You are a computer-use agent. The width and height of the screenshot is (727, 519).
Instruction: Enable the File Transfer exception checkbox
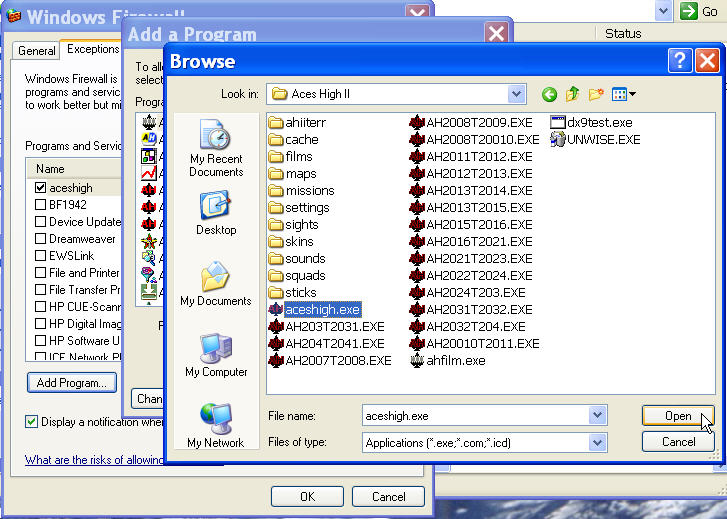40,290
